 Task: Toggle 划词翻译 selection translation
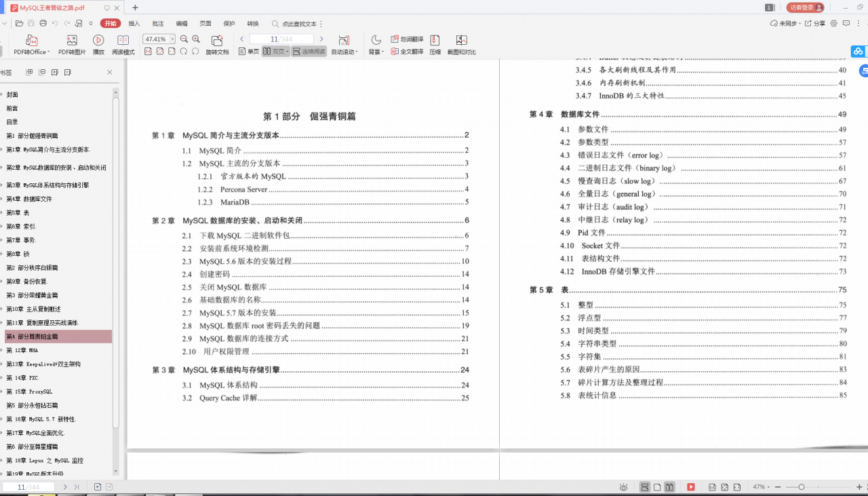point(407,39)
